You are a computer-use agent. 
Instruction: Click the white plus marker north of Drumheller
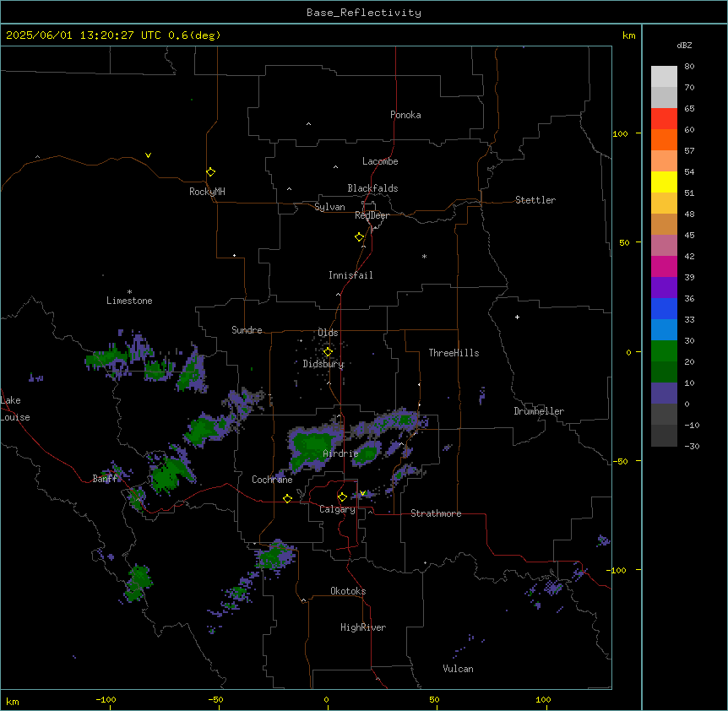[517, 317]
